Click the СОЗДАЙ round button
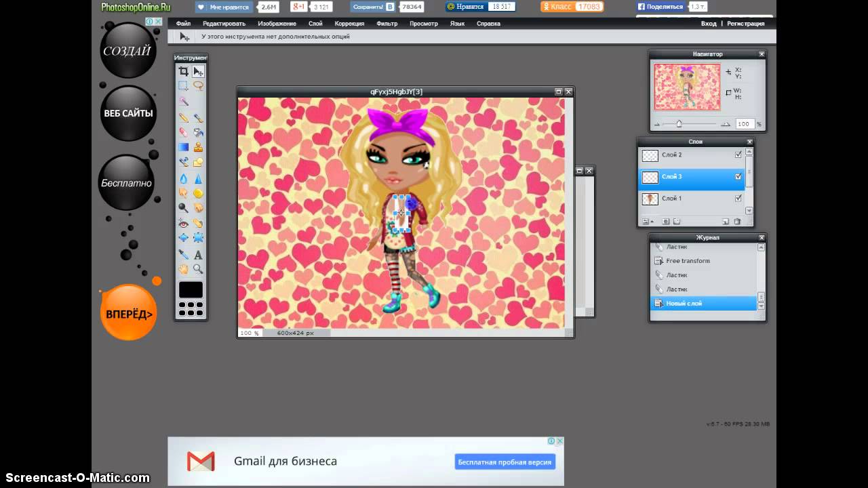The width and height of the screenshot is (868, 488). (127, 51)
